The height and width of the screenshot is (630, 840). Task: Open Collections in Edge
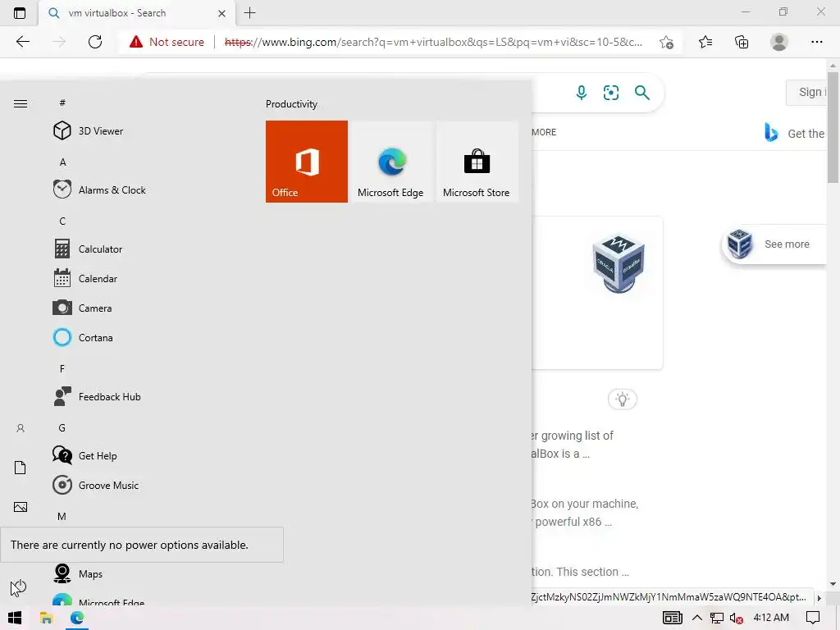coord(742,42)
